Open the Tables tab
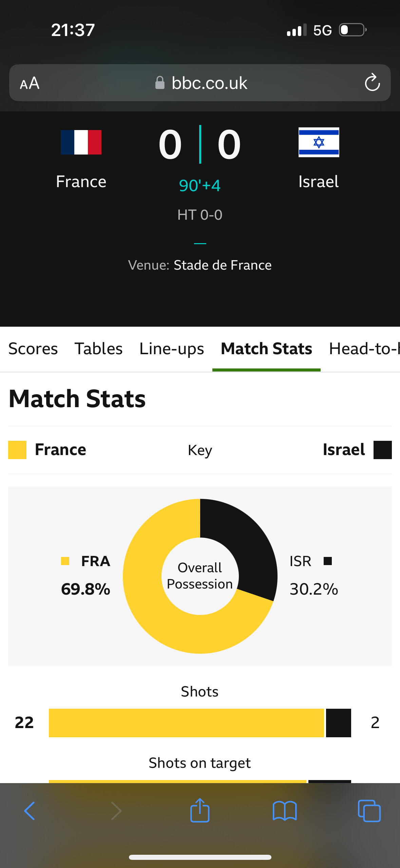The width and height of the screenshot is (400, 868). (98, 349)
